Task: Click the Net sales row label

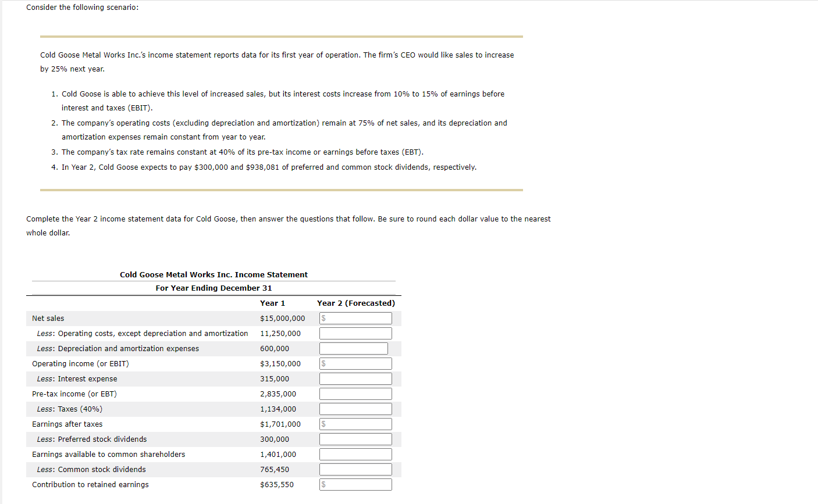Action: 48,318
